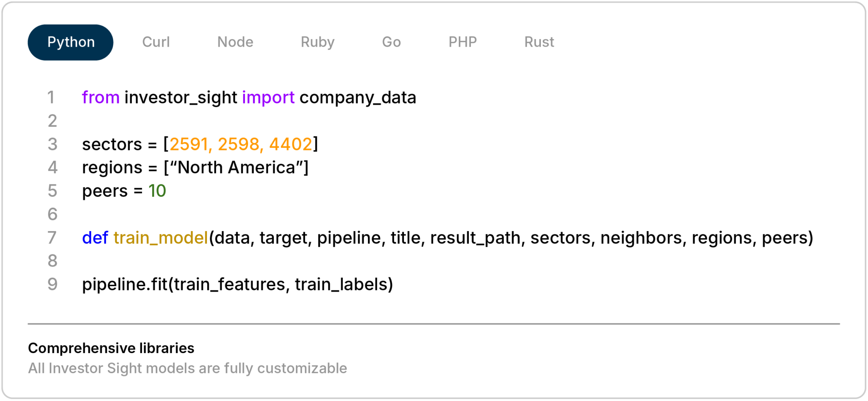Click the active Python tab

click(x=70, y=42)
